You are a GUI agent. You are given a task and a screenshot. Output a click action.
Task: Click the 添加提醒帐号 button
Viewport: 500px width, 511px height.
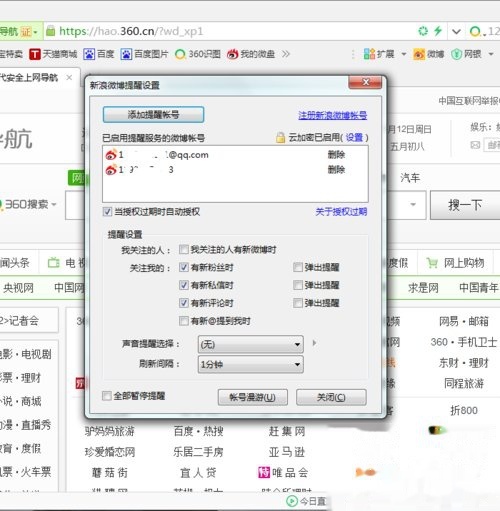(x=153, y=115)
